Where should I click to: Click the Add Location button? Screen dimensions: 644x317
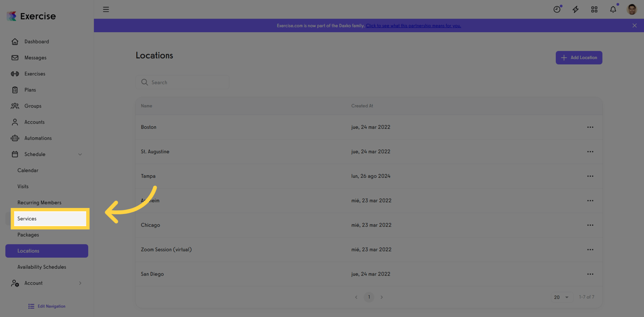579,58
